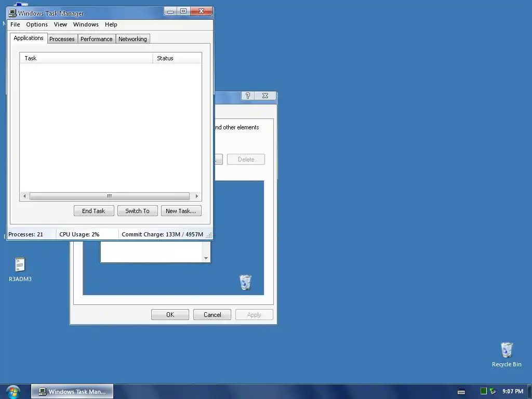Sort by the Status column header
This screenshot has height=399, width=532.
[177, 58]
